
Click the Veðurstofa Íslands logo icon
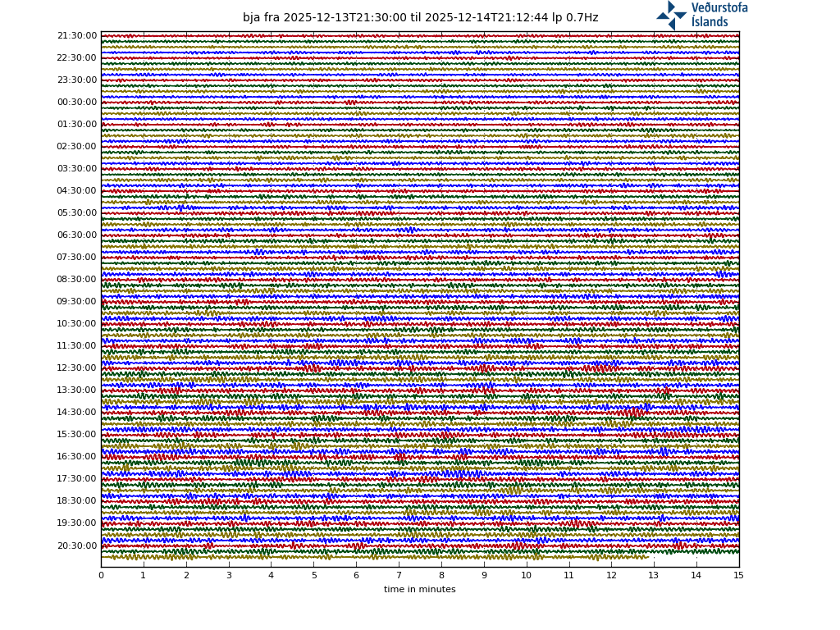tap(671, 16)
